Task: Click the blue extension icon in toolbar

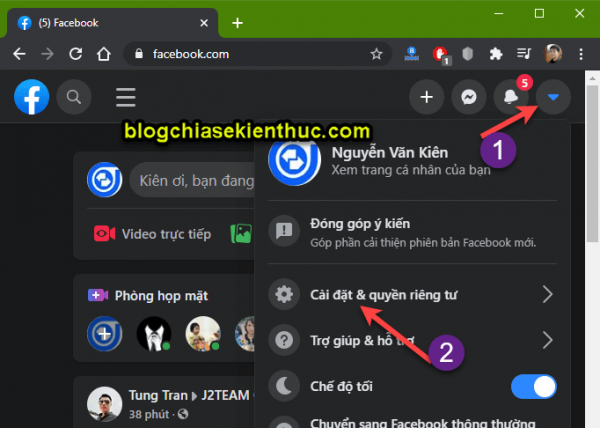Action: coord(412,54)
